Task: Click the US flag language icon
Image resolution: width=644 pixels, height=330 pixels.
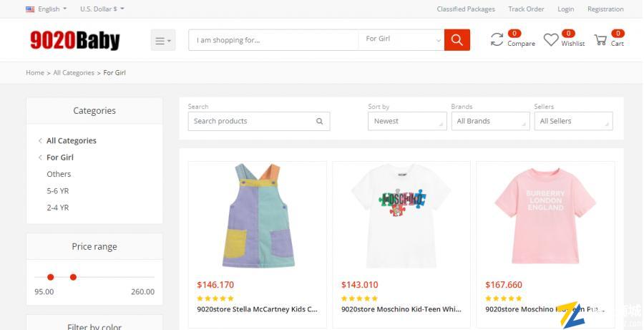Action: pos(30,9)
